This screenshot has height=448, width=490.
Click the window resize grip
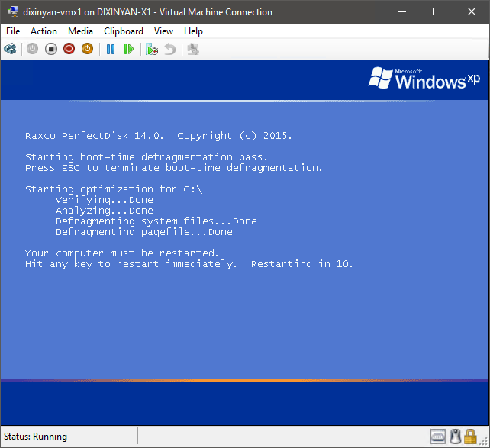[x=484, y=441]
